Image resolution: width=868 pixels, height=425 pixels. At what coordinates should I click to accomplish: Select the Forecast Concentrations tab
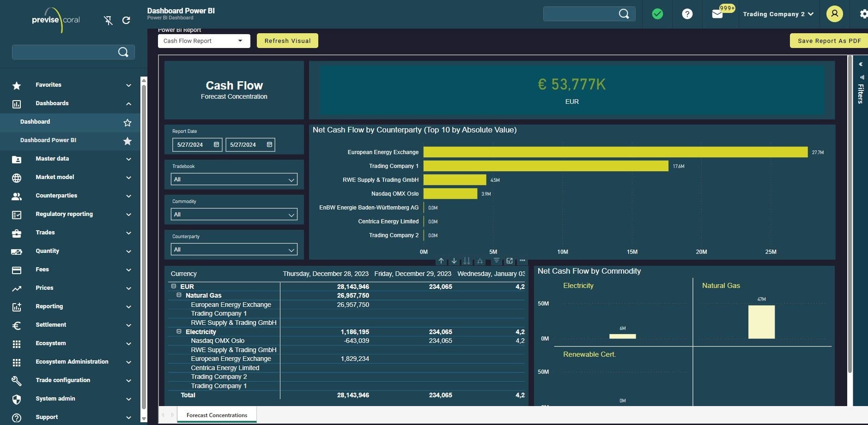217,415
